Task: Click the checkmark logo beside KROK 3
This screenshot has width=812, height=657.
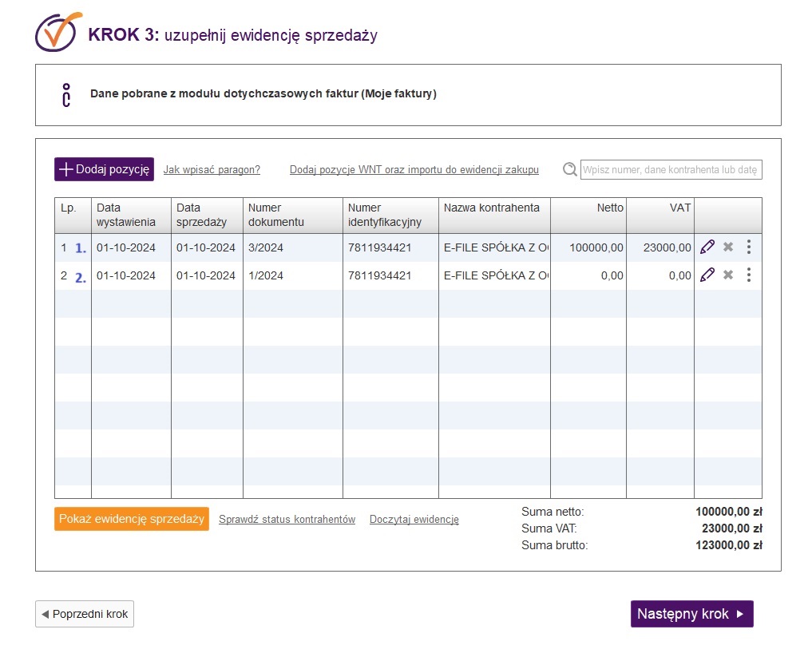Action: pos(58,32)
